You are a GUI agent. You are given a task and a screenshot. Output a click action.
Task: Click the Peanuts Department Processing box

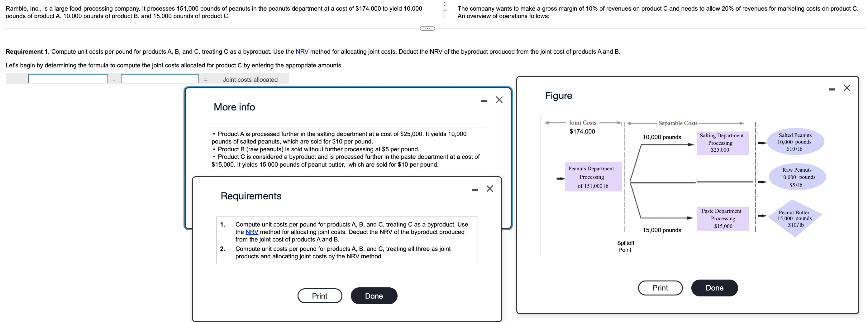coord(593,177)
